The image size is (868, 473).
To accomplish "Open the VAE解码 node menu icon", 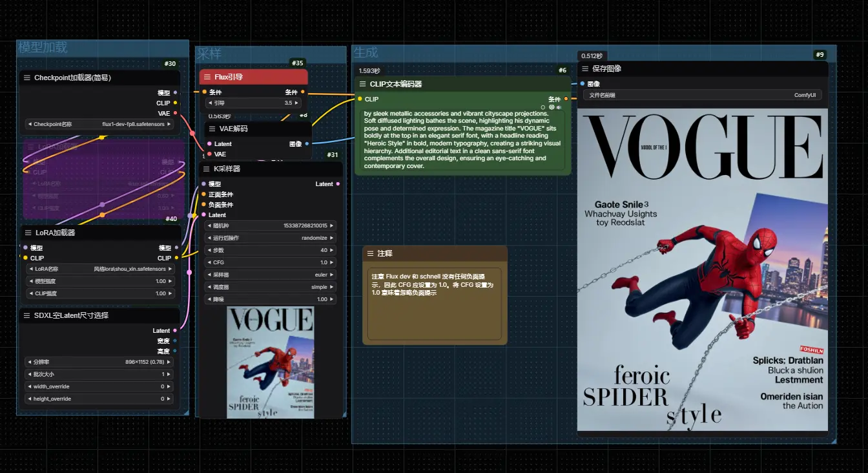I will coord(211,129).
